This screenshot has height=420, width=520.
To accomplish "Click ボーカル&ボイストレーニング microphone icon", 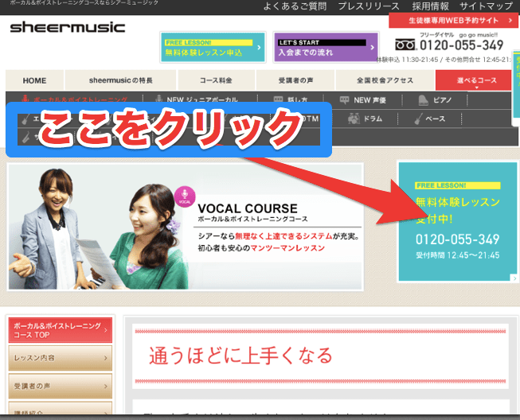I will pyautogui.click(x=25, y=99).
